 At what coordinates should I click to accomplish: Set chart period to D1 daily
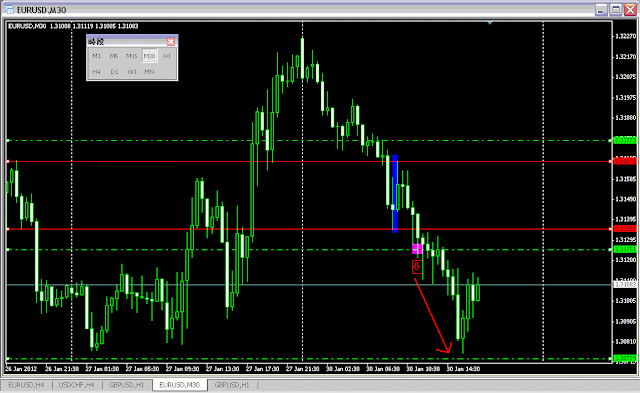[114, 71]
